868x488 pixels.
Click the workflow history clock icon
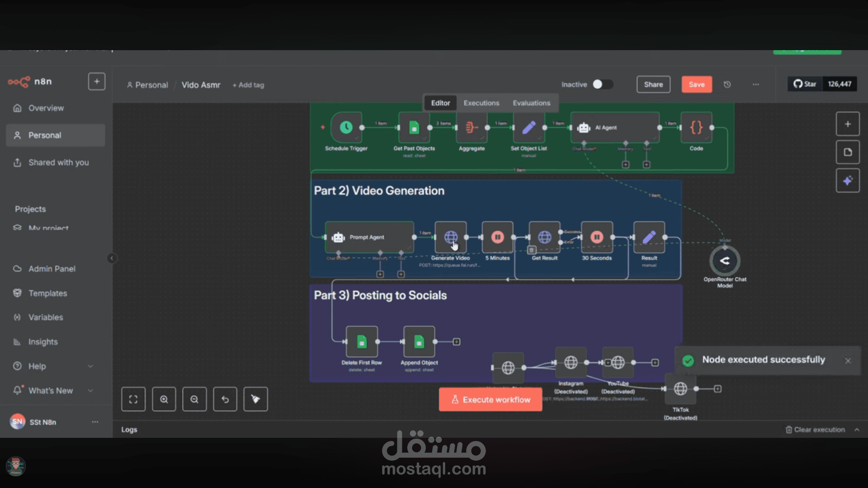click(x=727, y=84)
